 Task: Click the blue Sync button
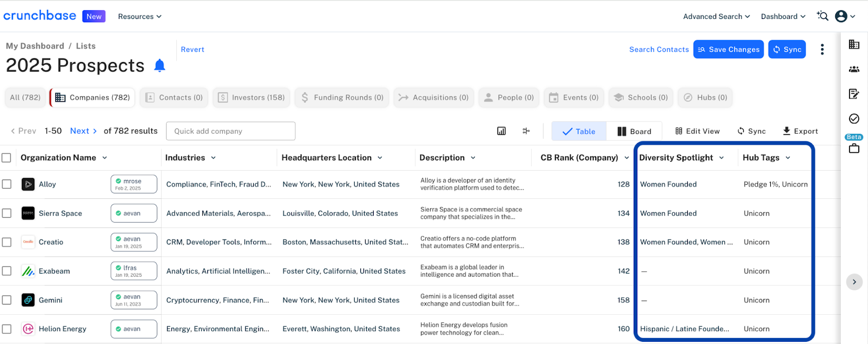(x=787, y=49)
